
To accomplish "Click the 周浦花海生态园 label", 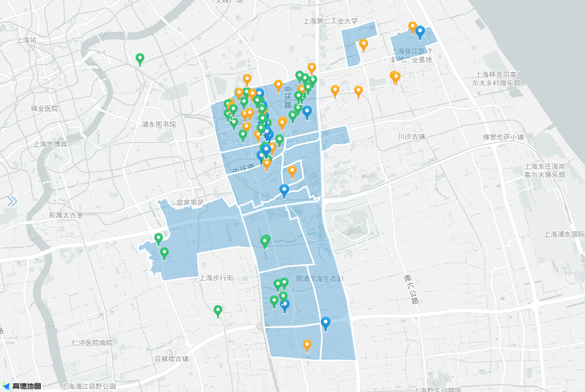I will [x=320, y=278].
